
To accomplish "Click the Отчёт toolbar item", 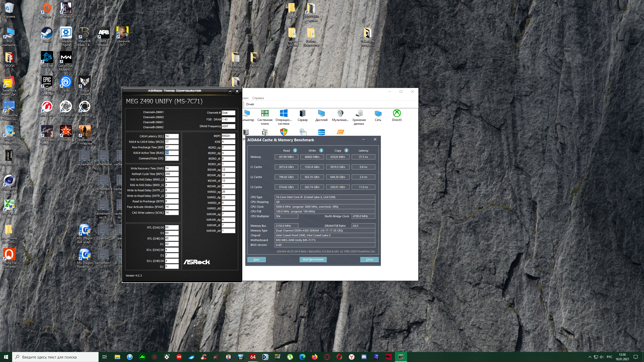I will pyautogui.click(x=250, y=104).
